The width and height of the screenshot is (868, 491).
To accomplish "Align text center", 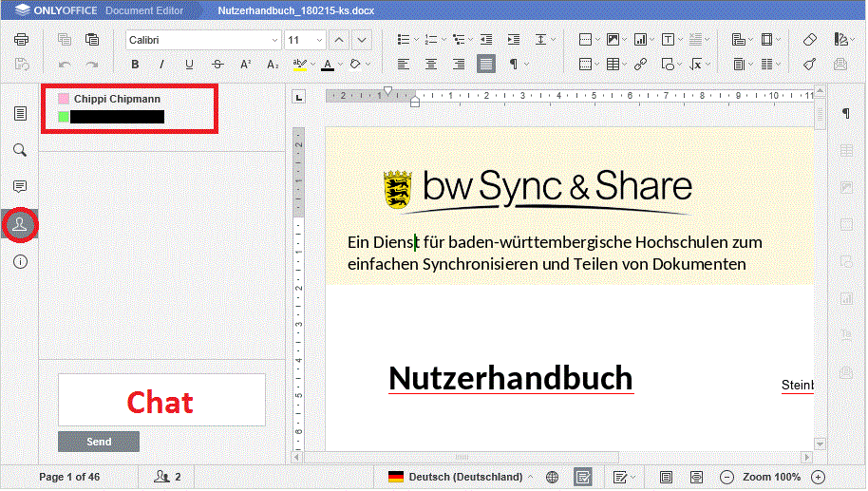I will tap(431, 65).
